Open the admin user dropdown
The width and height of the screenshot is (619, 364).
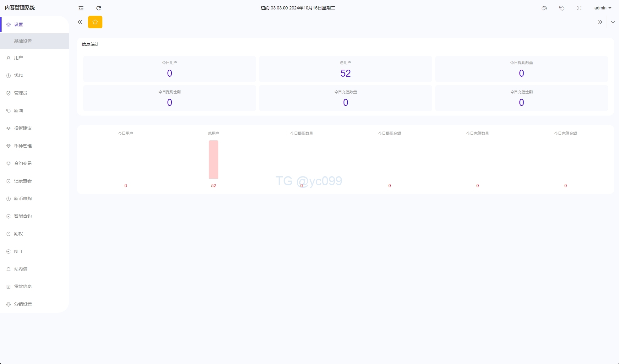click(x=603, y=8)
